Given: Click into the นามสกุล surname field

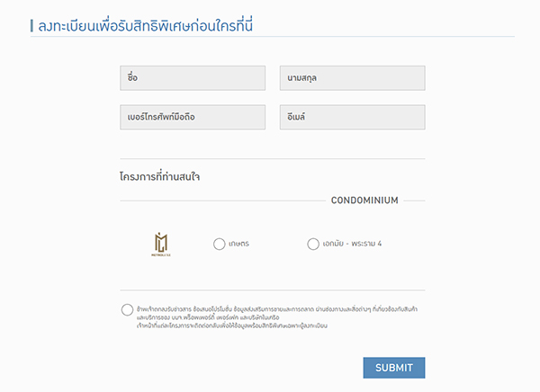Looking at the screenshot, I should click(352, 78).
